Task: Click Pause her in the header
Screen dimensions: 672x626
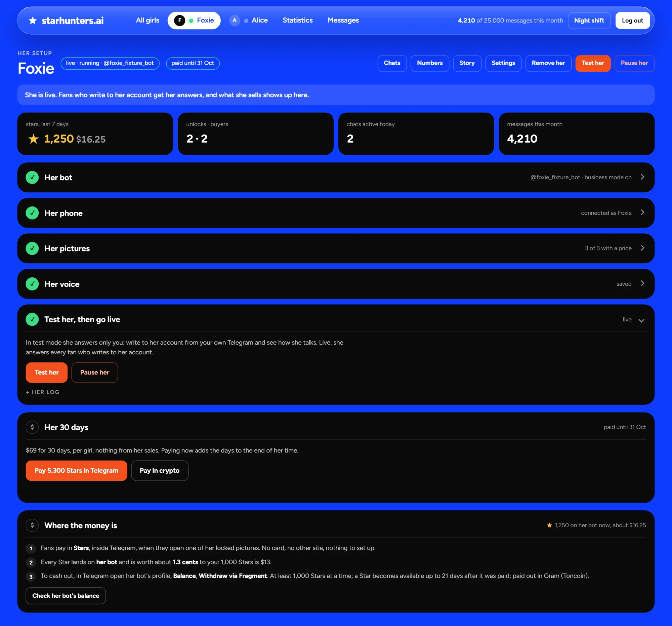Action: point(634,63)
